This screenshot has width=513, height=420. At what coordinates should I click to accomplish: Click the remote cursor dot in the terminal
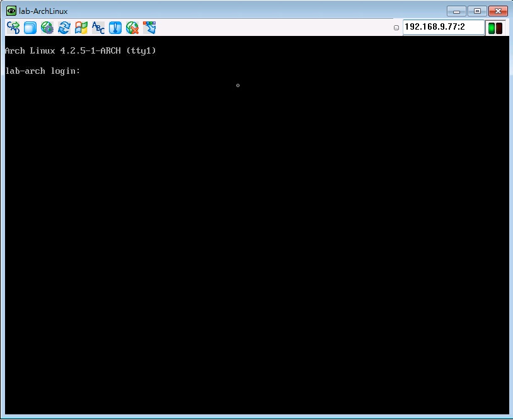click(238, 85)
